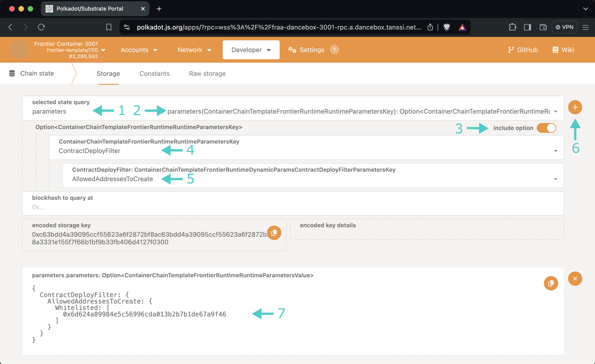Copy the encoded storage key
The image size is (595, 364).
pos(274,233)
